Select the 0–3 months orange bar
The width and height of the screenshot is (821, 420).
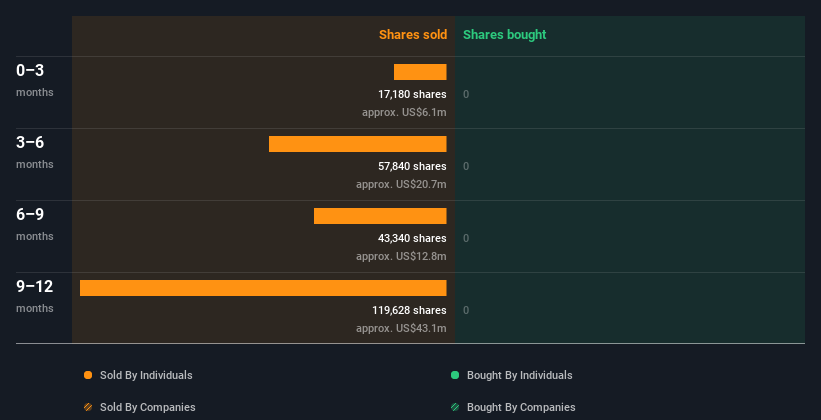tap(420, 72)
